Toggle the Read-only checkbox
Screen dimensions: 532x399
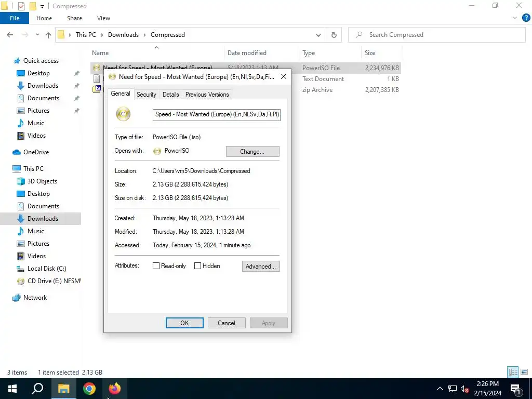tap(156, 266)
